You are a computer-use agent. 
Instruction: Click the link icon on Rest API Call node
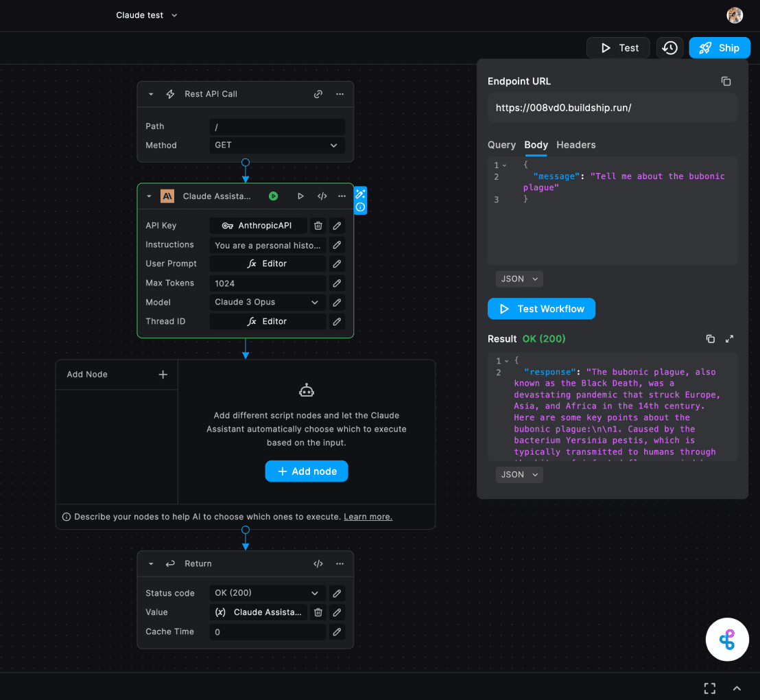[318, 94]
